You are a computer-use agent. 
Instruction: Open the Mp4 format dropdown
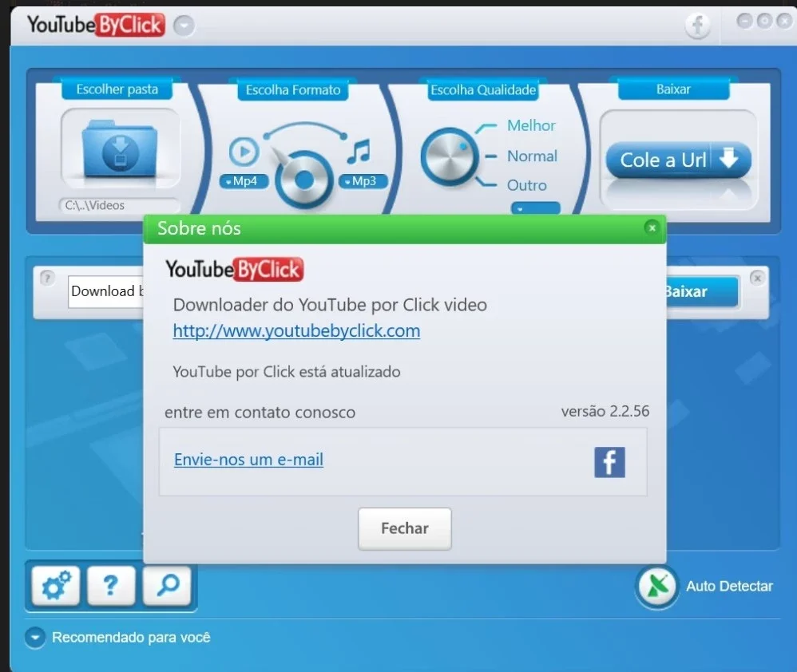pos(244,181)
